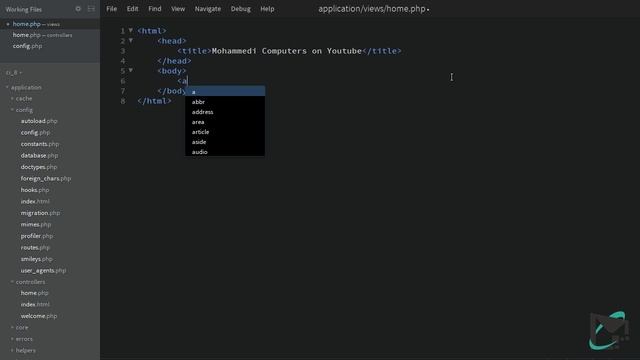Choose 'aside' from the autocomplete list
Screen dimensions: 640x360
click(x=225, y=142)
